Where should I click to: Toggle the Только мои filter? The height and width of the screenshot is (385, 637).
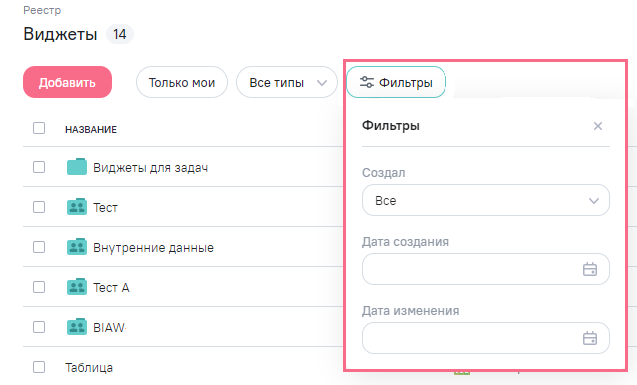point(182,82)
